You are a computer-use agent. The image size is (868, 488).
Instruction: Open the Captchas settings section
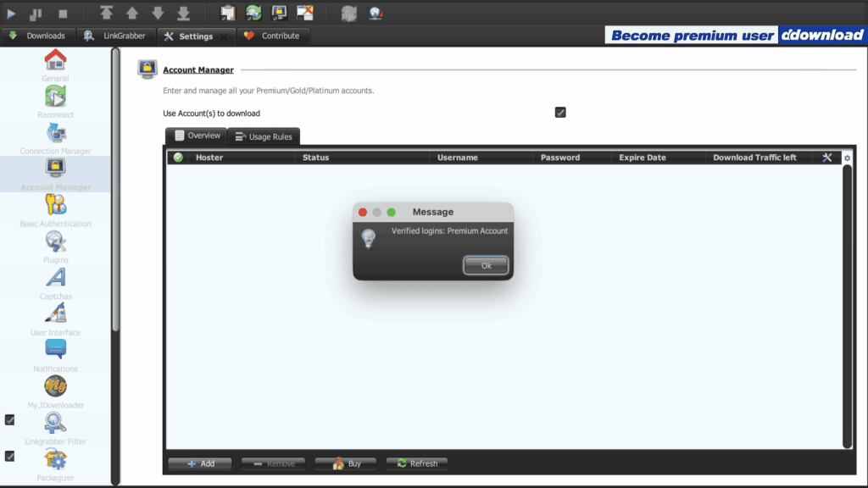(55, 284)
